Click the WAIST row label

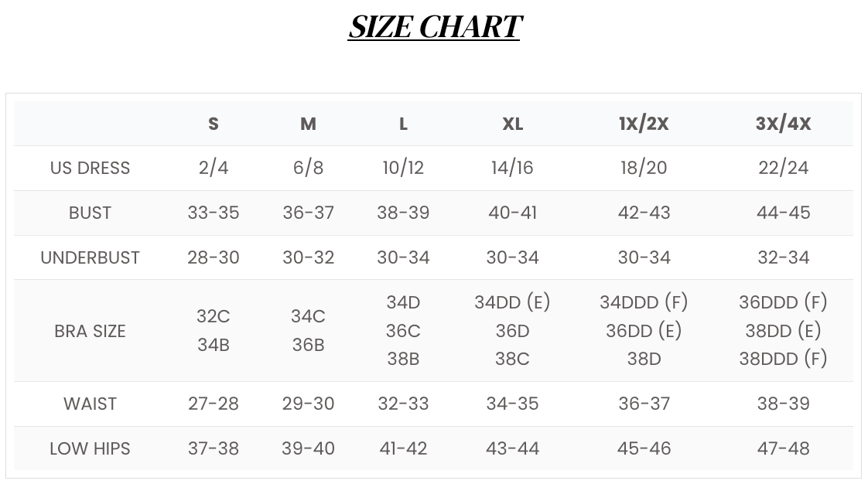click(x=90, y=404)
